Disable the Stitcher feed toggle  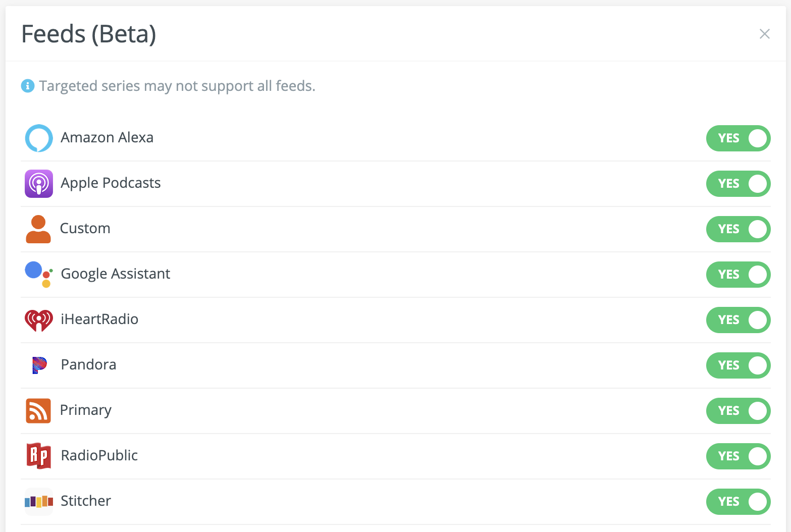[738, 502]
